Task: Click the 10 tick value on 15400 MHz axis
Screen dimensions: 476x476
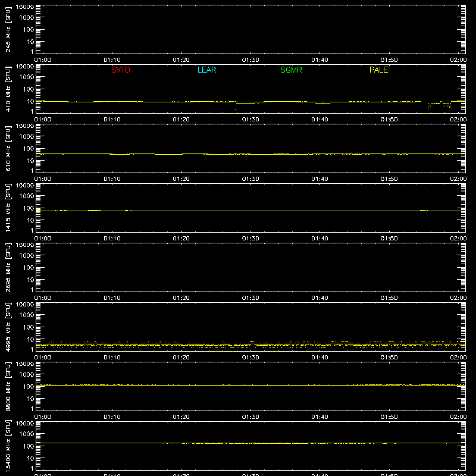Action: coord(30,458)
